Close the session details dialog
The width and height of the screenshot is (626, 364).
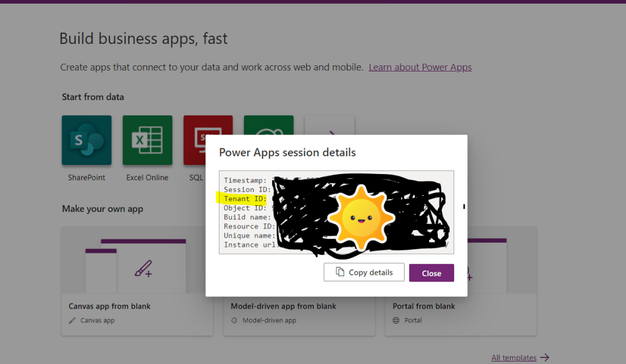[431, 273]
